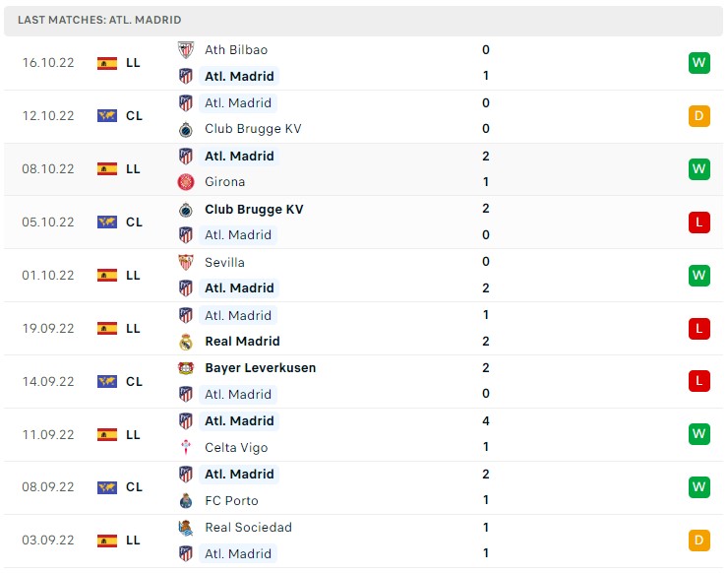Open the Bayer Leverkusen team link
The height and width of the screenshot is (573, 728).
(261, 368)
